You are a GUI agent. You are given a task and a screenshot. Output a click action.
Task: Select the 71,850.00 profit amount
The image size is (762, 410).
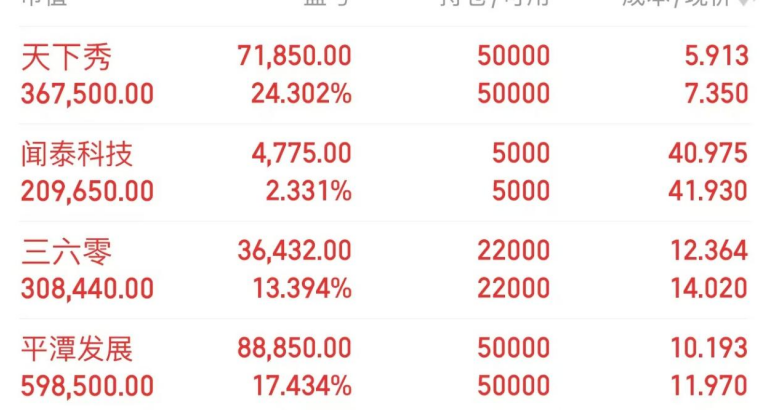pyautogui.click(x=294, y=56)
